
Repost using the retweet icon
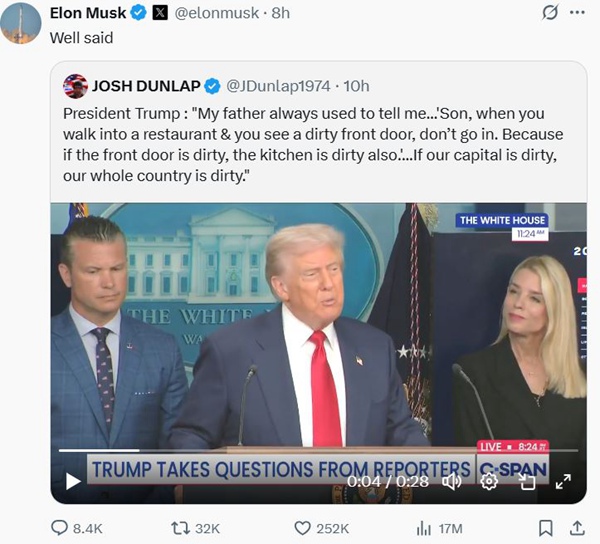pos(181,527)
